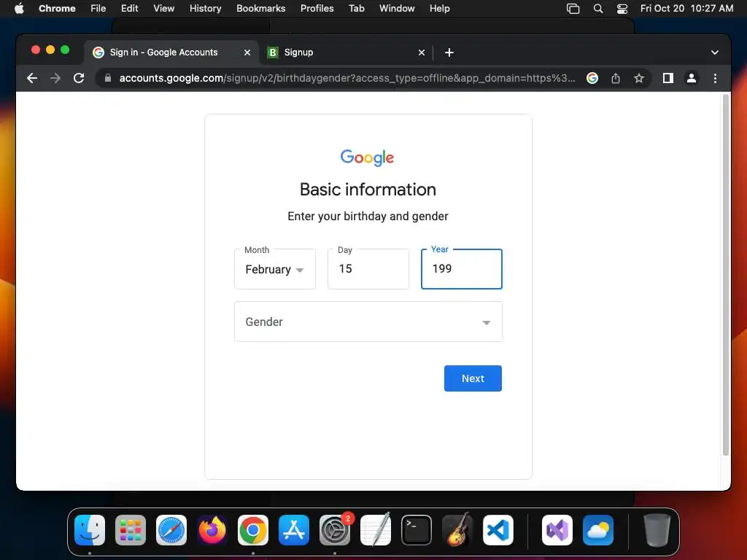Open Visual Studio Code from the Dock
Viewport: 747px width, 560px height.
pos(498,530)
